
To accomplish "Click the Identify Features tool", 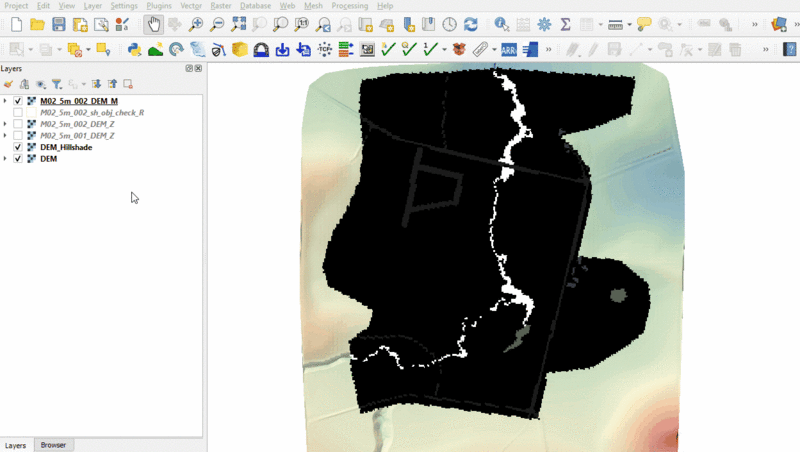I will point(501,24).
